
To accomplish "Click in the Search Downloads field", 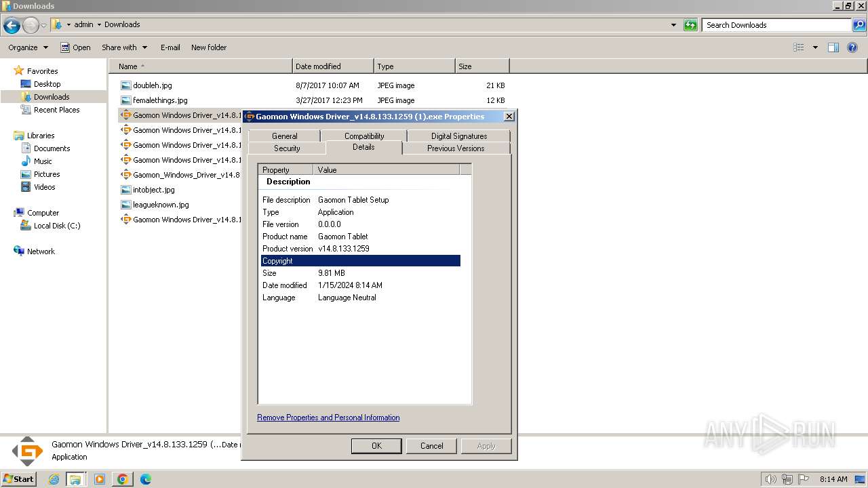I will click(x=777, y=25).
